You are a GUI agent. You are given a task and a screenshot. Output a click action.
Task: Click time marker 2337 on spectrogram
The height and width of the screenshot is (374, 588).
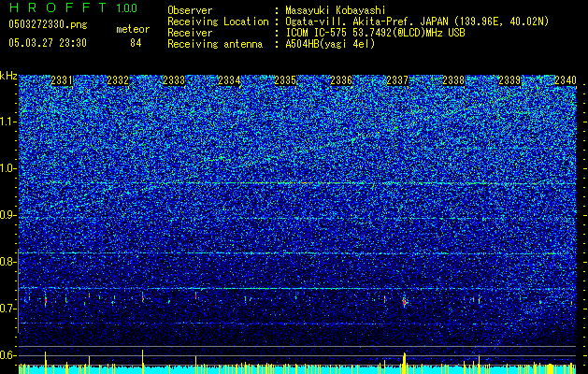[397, 80]
